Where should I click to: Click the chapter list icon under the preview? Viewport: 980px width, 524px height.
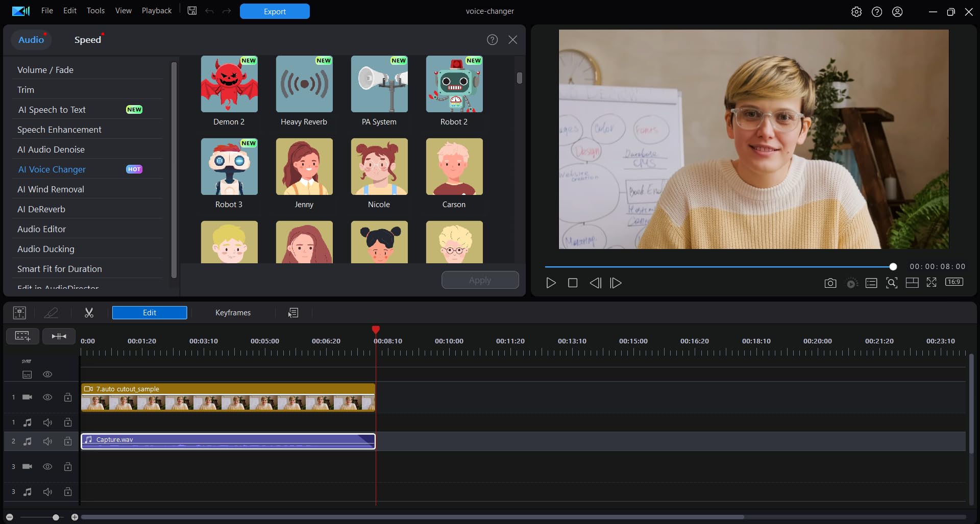[871, 283]
